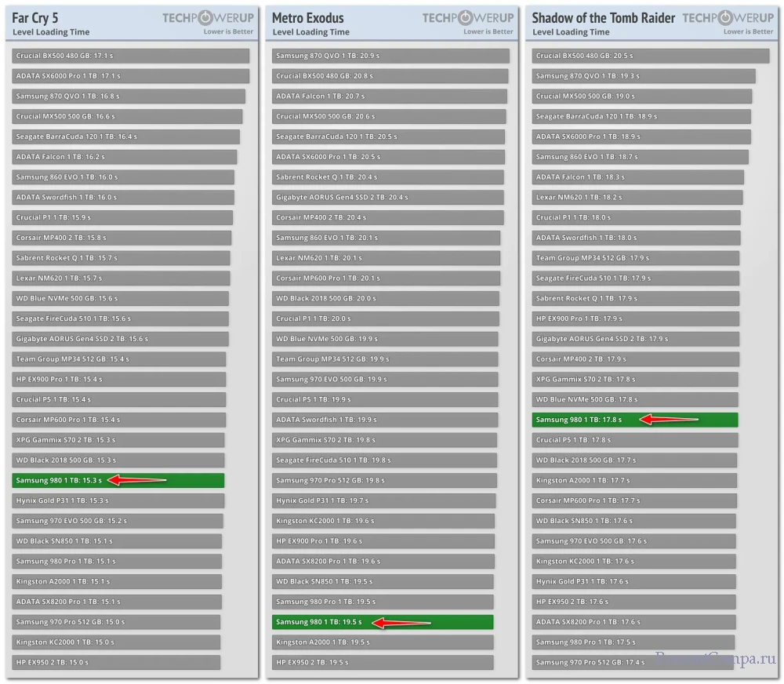Select the Lexar NM620 20.1 s bar
Screen dimensions: 784x684
pyautogui.click(x=386, y=258)
